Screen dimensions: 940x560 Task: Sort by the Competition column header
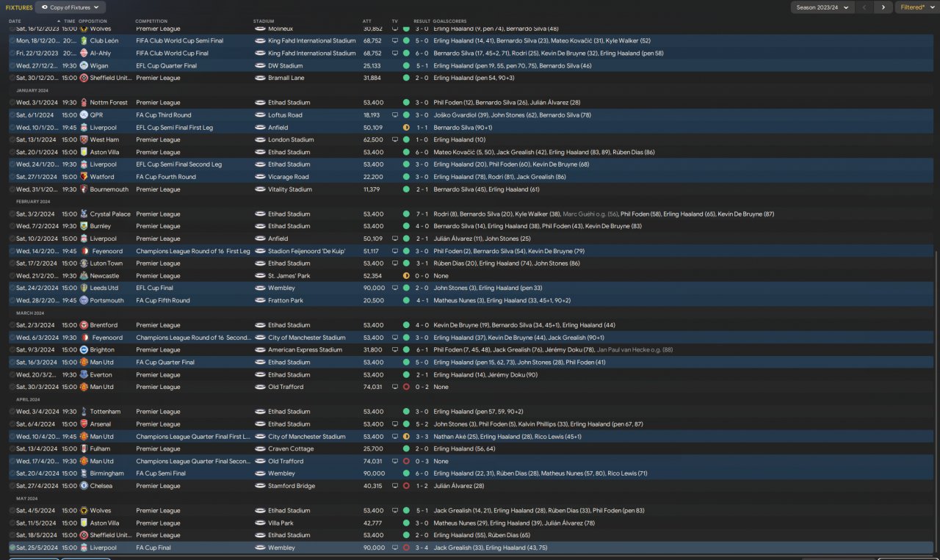pyautogui.click(x=151, y=21)
